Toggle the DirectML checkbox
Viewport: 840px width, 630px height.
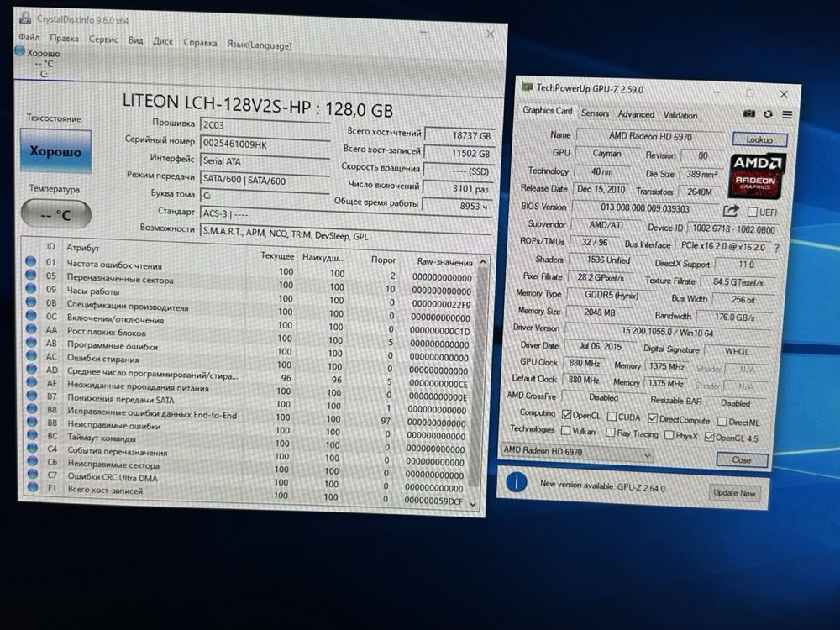[722, 422]
